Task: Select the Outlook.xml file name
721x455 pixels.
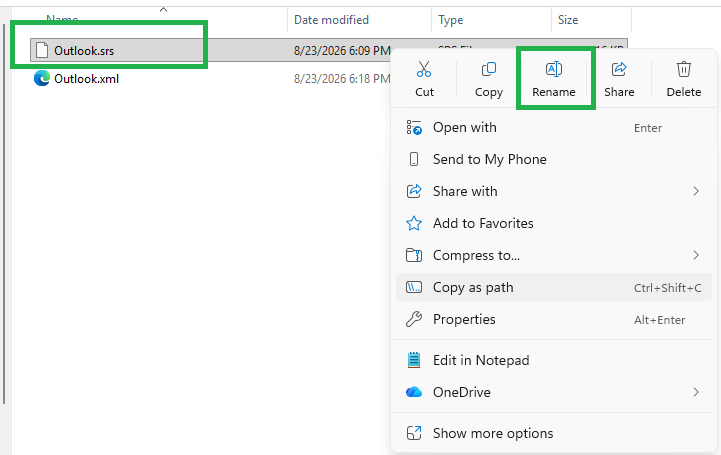Action: (x=86, y=79)
